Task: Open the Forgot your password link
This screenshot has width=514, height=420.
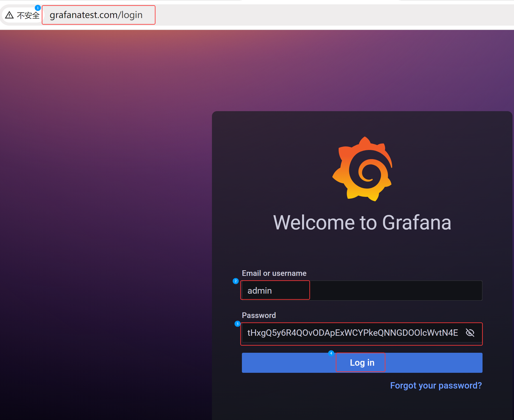Action: (436, 385)
